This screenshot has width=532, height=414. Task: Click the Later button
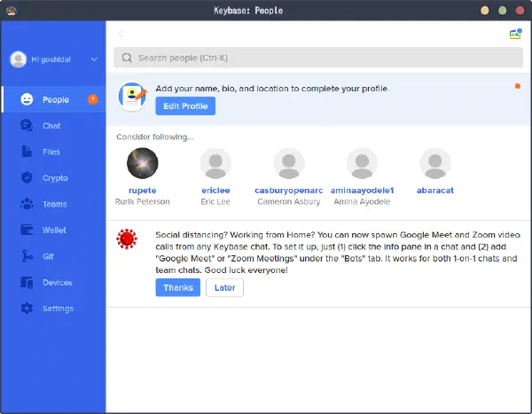tap(224, 287)
